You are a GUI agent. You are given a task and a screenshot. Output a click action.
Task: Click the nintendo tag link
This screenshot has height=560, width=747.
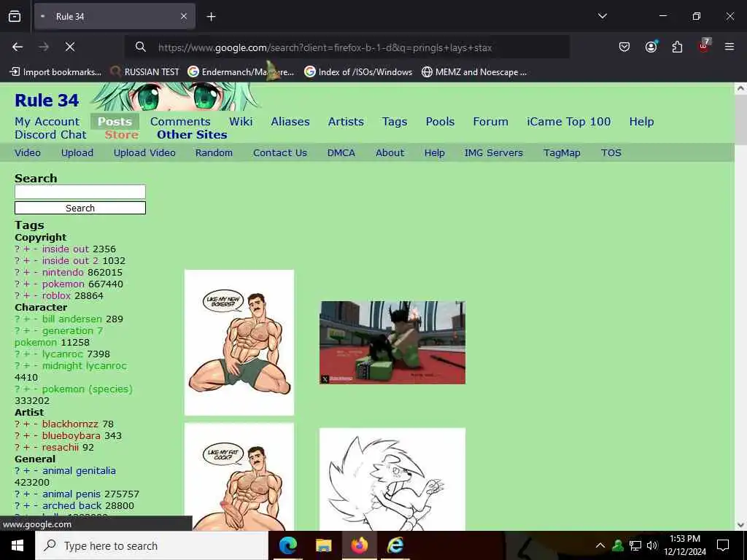tap(63, 273)
